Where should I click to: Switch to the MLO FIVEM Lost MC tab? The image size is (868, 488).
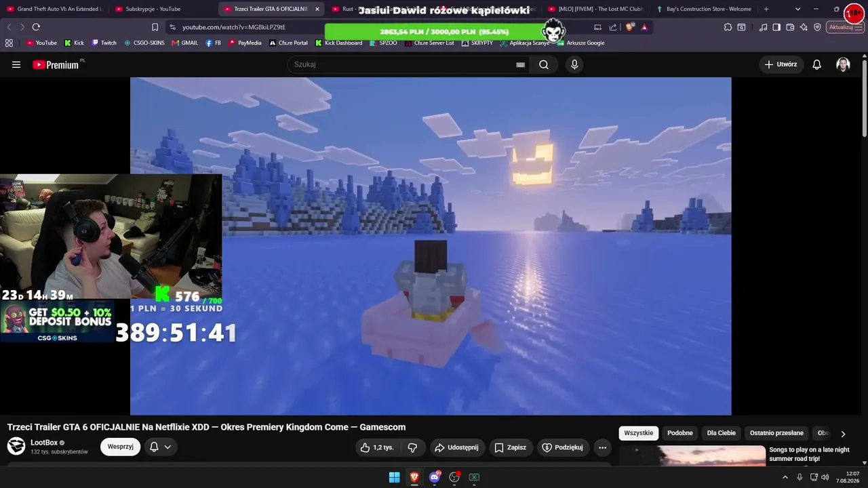[596, 9]
